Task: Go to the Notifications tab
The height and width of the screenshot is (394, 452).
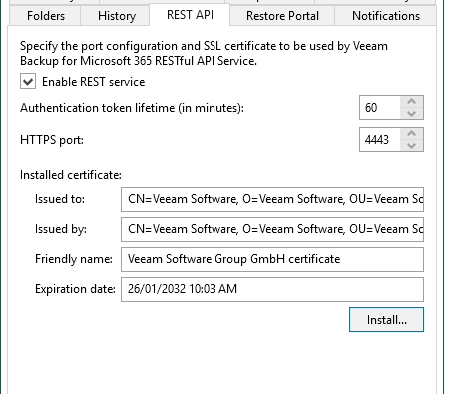Action: point(386,16)
